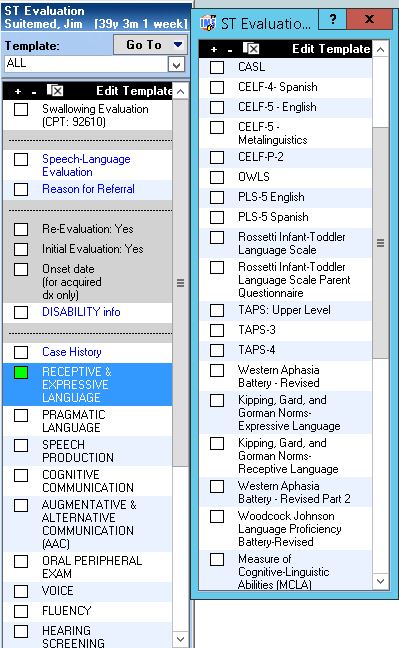The height and width of the screenshot is (648, 399).
Task: Click the minus icon in left panel header
Action: pos(34,92)
